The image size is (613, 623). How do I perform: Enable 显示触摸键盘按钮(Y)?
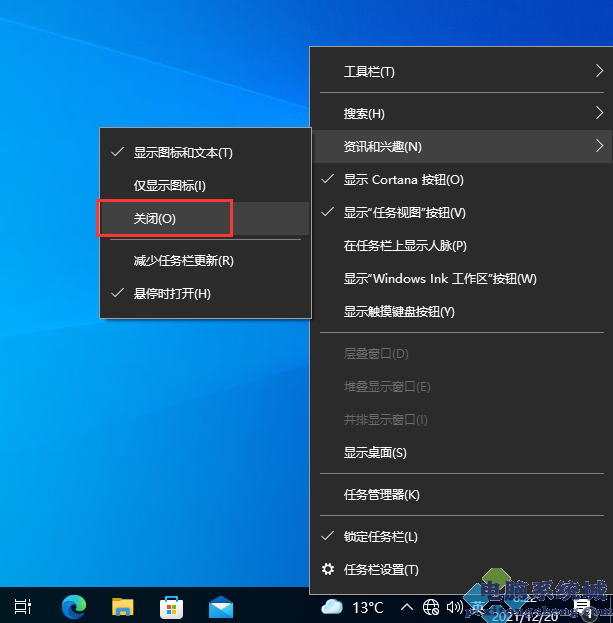tap(462, 312)
